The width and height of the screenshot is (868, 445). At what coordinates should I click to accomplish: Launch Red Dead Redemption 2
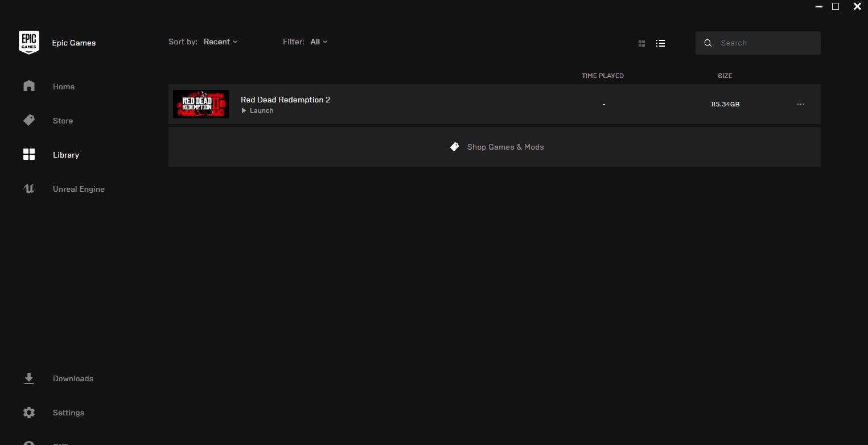coord(257,110)
